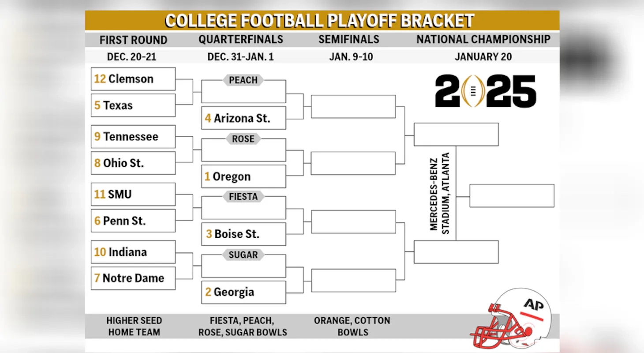Click the Semifinals column header

tap(348, 39)
